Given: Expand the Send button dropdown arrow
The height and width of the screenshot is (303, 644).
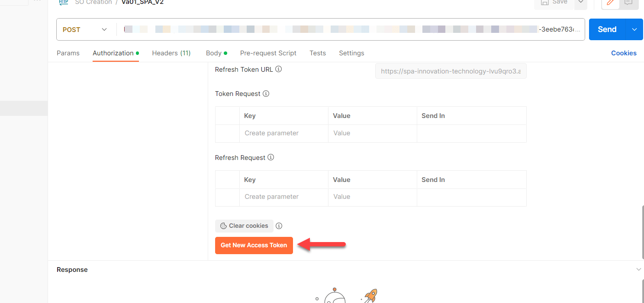Looking at the screenshot, I should click(x=634, y=29).
